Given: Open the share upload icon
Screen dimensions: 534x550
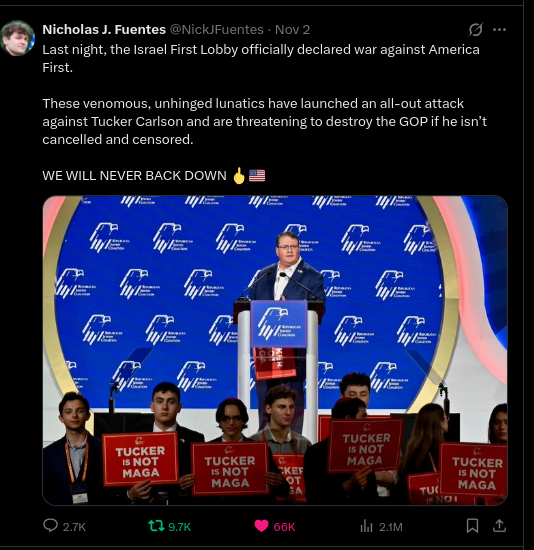Looking at the screenshot, I should (499, 525).
